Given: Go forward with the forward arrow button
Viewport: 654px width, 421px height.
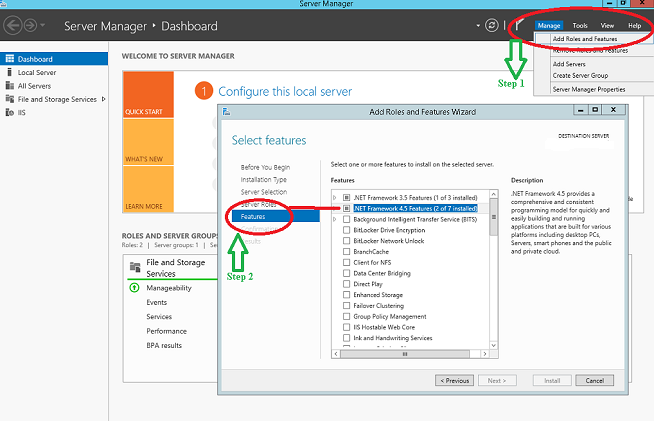Looking at the screenshot, I should (x=30, y=26).
